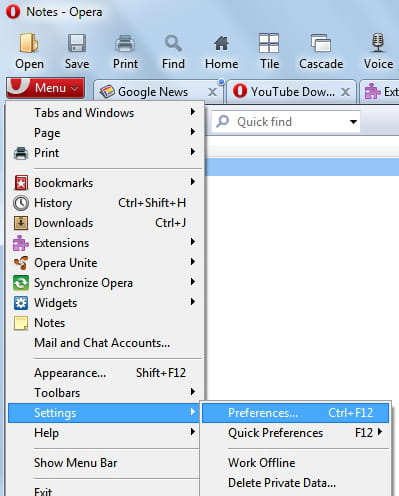The height and width of the screenshot is (496, 399).
Task: Expand the Help submenu arrow
Action: pos(193,432)
